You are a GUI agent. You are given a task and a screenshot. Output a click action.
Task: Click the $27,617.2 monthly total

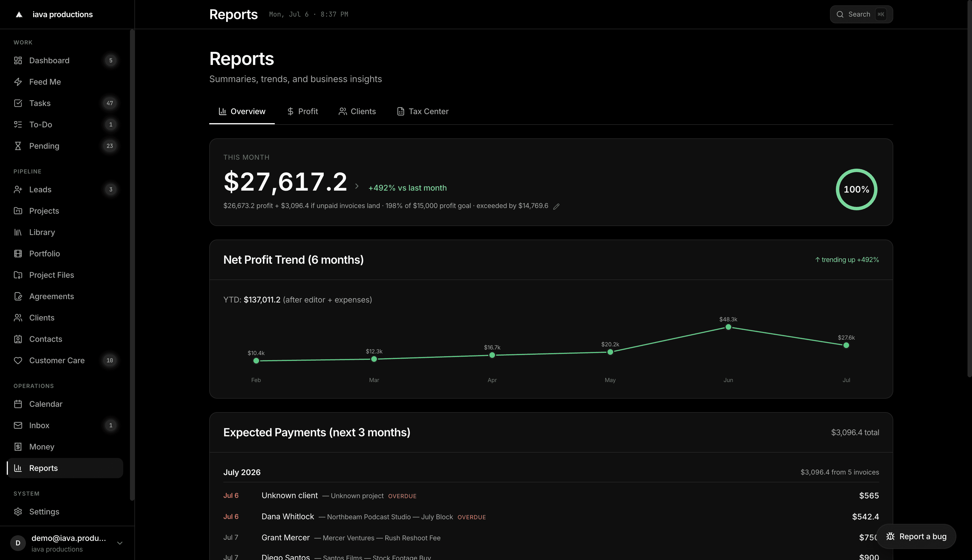click(x=285, y=182)
